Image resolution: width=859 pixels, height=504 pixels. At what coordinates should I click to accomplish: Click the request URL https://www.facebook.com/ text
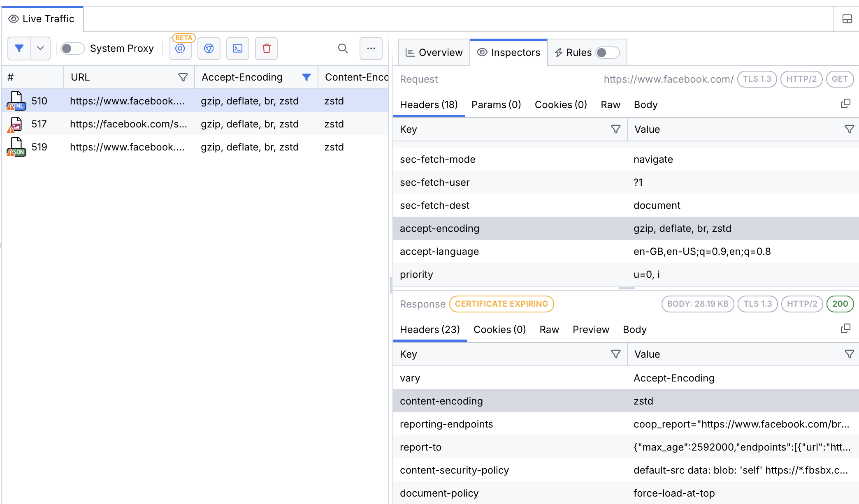(x=669, y=79)
